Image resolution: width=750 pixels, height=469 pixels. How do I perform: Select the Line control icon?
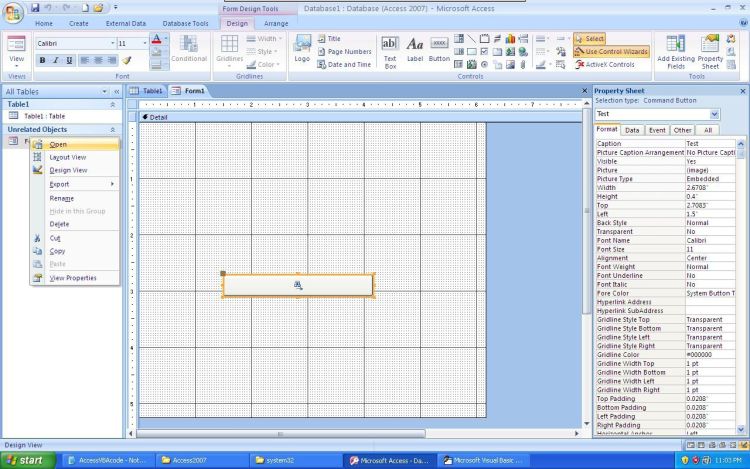coord(472,39)
